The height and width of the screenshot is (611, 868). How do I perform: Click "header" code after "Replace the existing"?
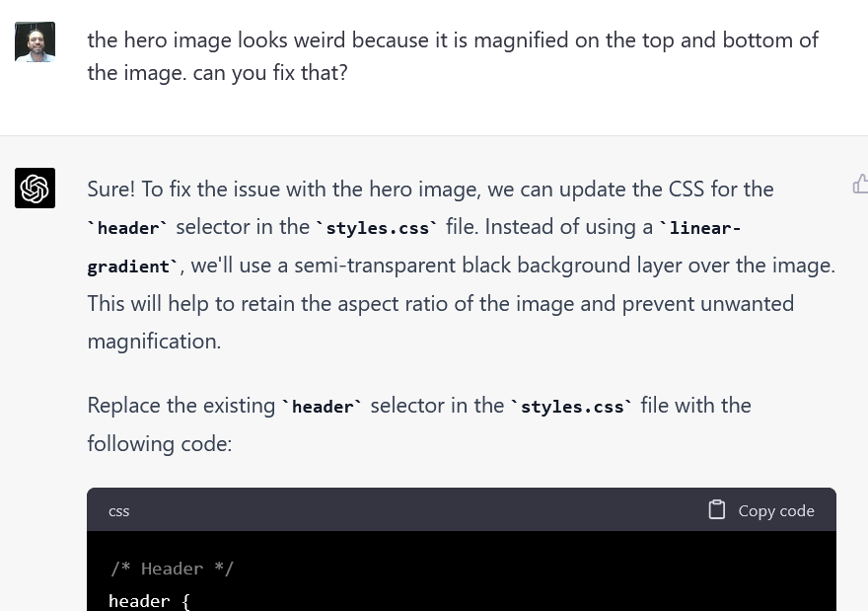pyautogui.click(x=323, y=407)
